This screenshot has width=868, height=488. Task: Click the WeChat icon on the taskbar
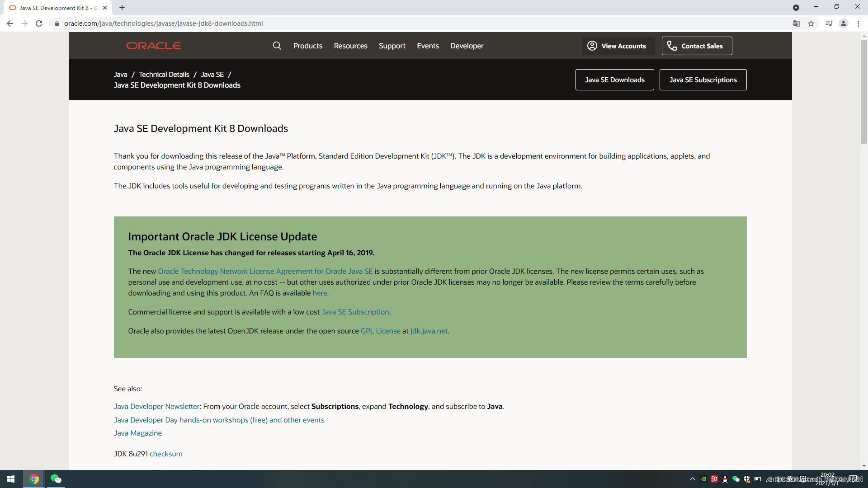point(56,479)
